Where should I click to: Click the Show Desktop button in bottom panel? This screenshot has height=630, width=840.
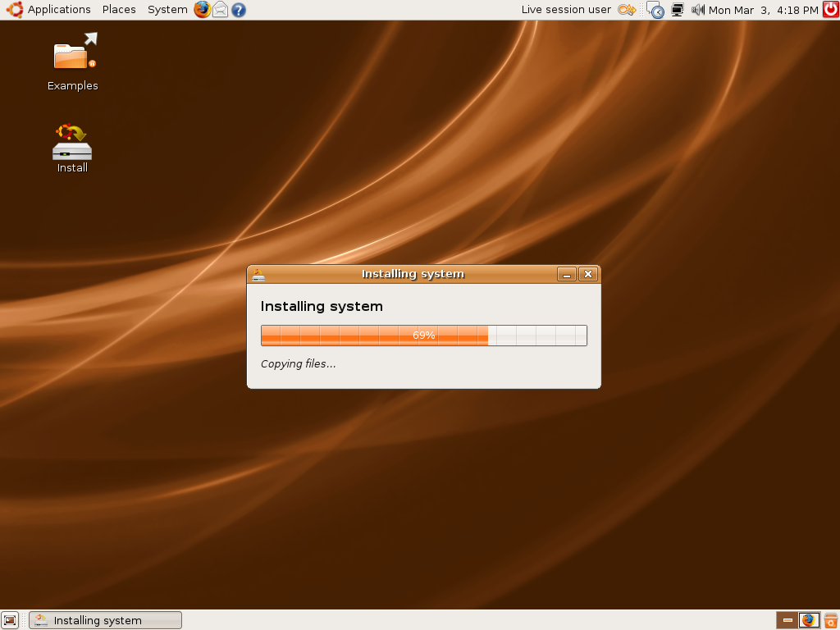pos(10,620)
